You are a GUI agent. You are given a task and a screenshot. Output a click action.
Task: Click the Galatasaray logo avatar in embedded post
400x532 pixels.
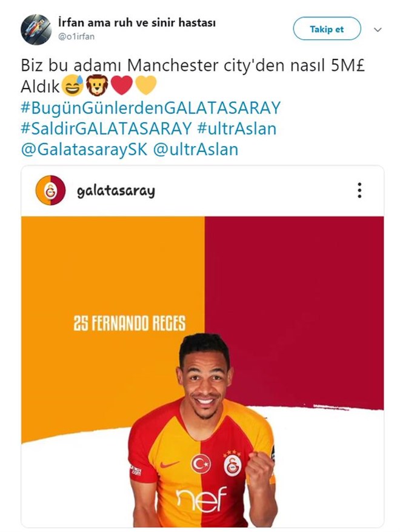point(50,190)
